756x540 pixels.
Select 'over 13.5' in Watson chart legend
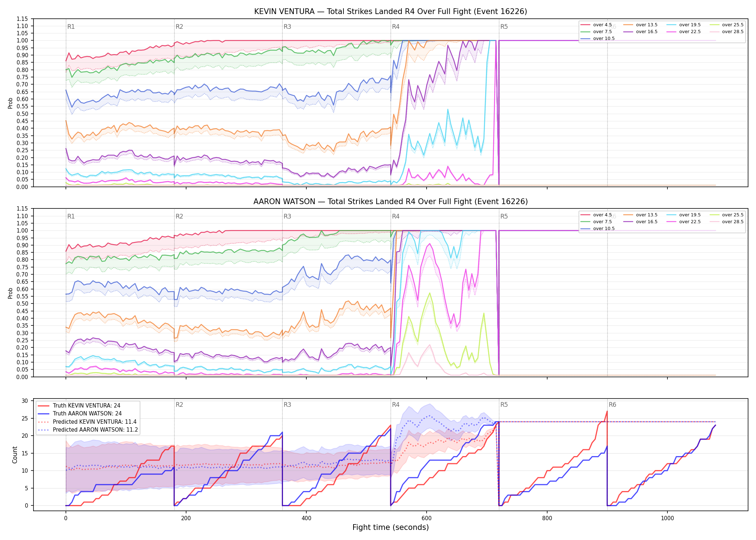647,215
